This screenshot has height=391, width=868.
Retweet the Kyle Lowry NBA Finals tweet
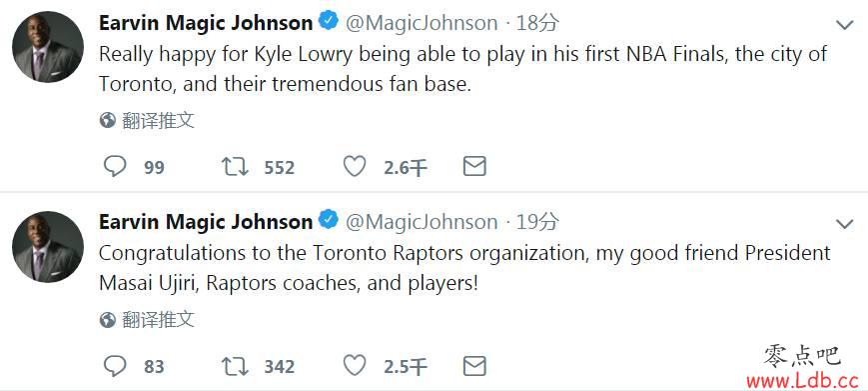click(235, 166)
